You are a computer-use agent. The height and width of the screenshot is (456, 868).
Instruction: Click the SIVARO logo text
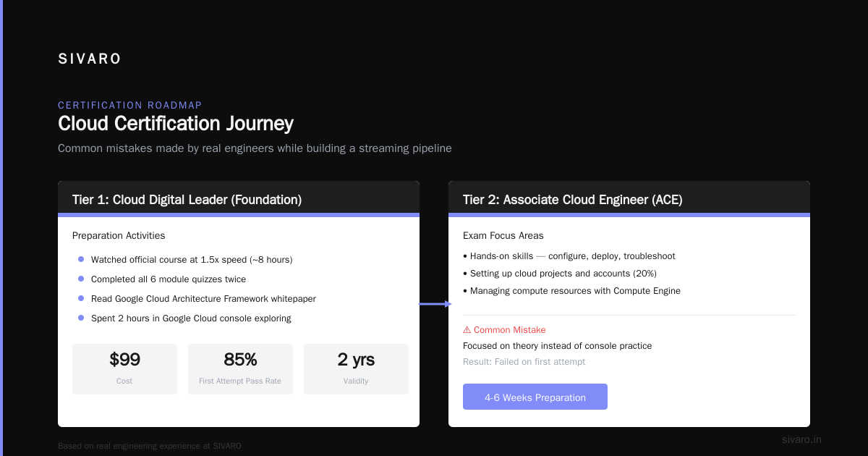pos(90,59)
